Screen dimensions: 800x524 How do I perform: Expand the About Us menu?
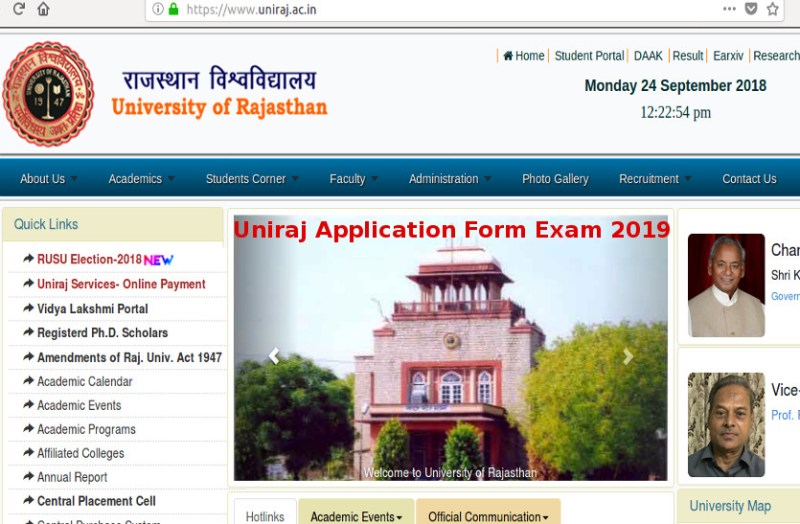coord(48,179)
